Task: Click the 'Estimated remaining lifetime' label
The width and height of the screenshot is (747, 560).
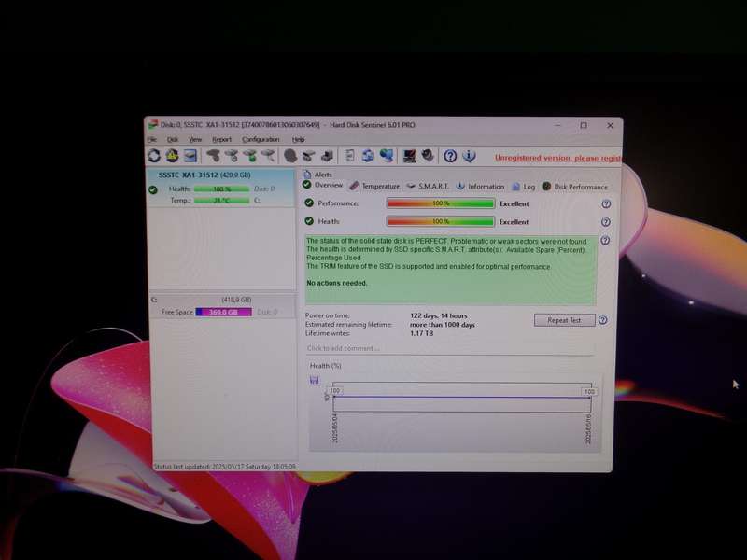Action: [x=348, y=324]
